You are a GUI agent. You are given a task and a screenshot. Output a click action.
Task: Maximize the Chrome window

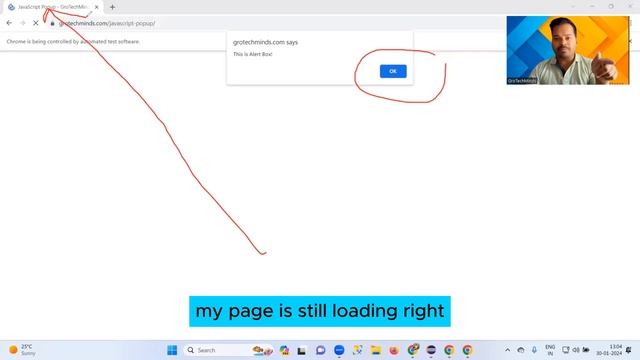(x=611, y=6)
